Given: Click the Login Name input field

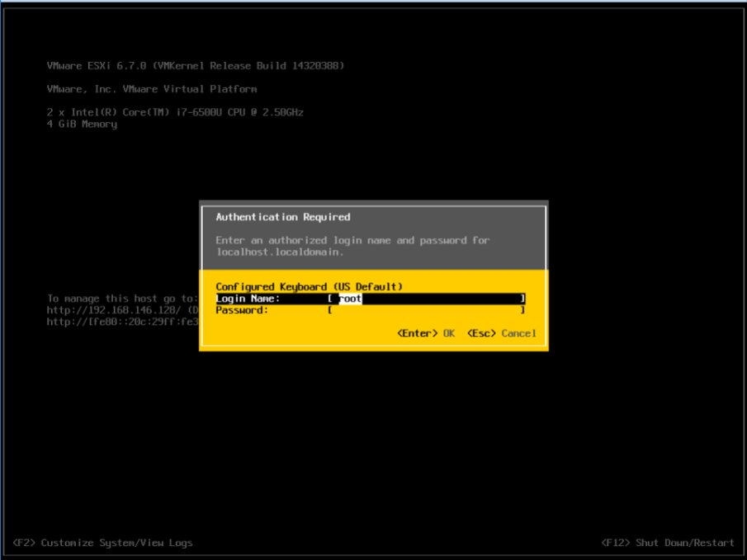Looking at the screenshot, I should (x=427, y=299).
